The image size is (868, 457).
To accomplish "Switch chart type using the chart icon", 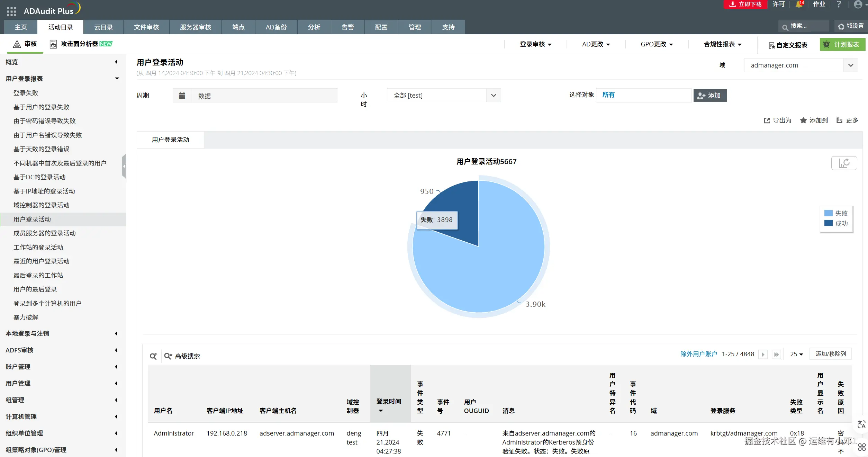I will pos(844,163).
